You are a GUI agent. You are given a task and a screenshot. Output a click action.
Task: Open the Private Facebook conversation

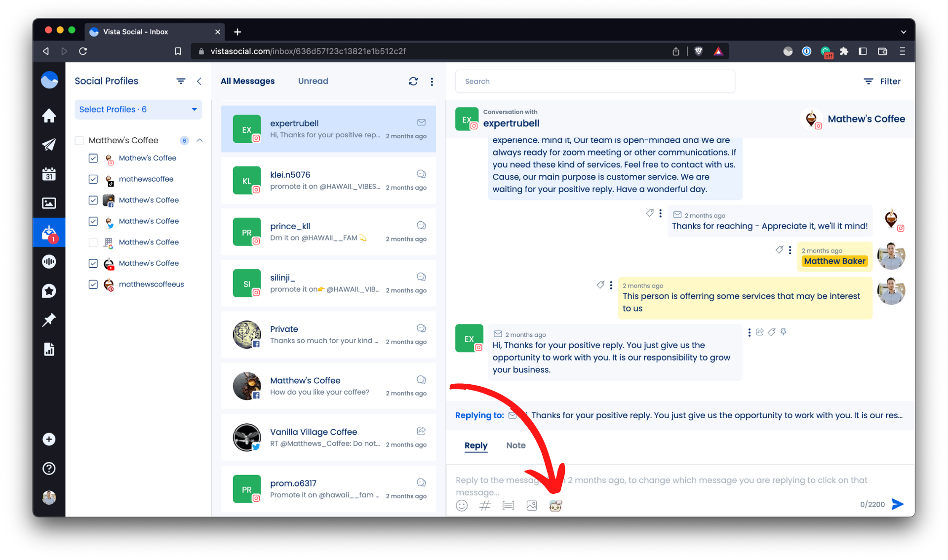tap(328, 334)
